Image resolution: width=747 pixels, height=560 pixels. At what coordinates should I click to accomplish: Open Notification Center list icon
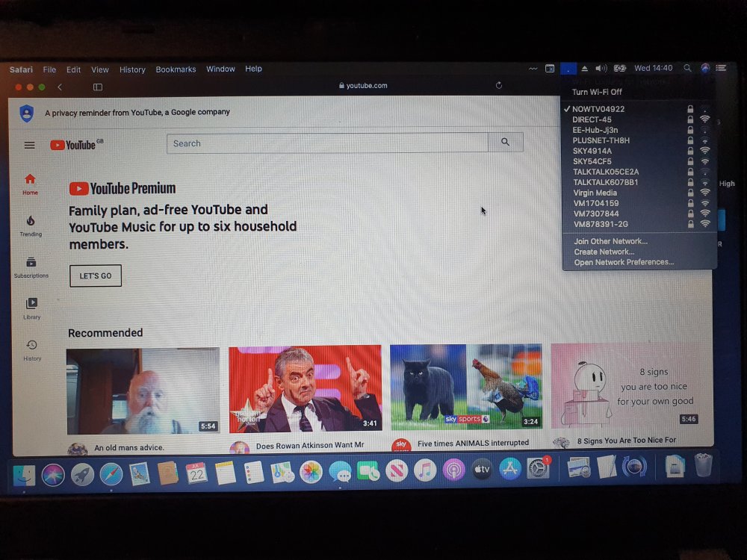722,68
